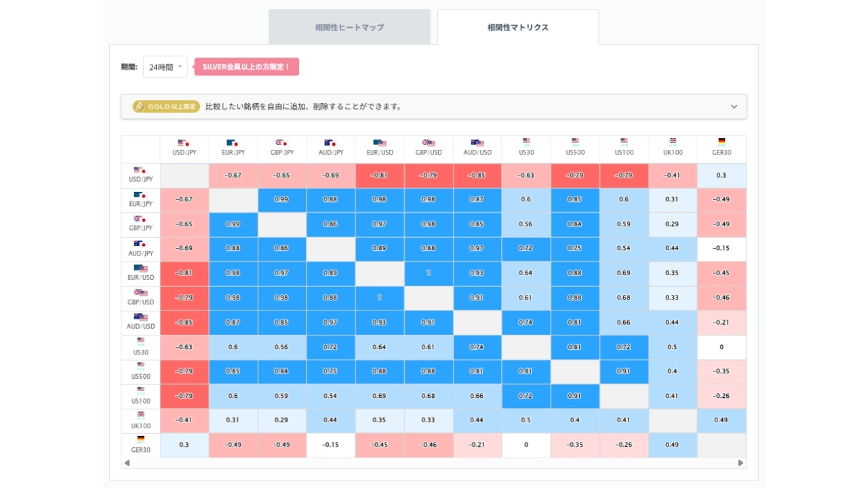868x488 pixels.
Task: Select the 1 cell in EUR/USD row, GBP/USD column
Action: pos(429,274)
